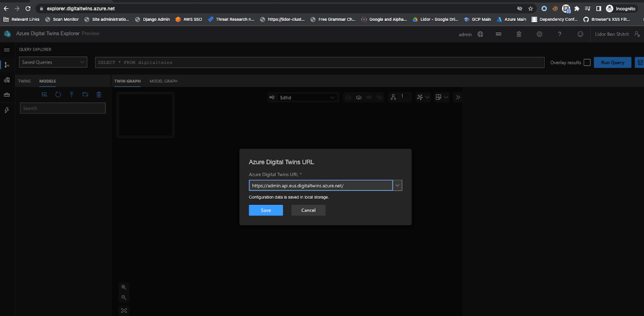Click the expansion level number field
Screen dimensions: 644x316
[405, 97]
